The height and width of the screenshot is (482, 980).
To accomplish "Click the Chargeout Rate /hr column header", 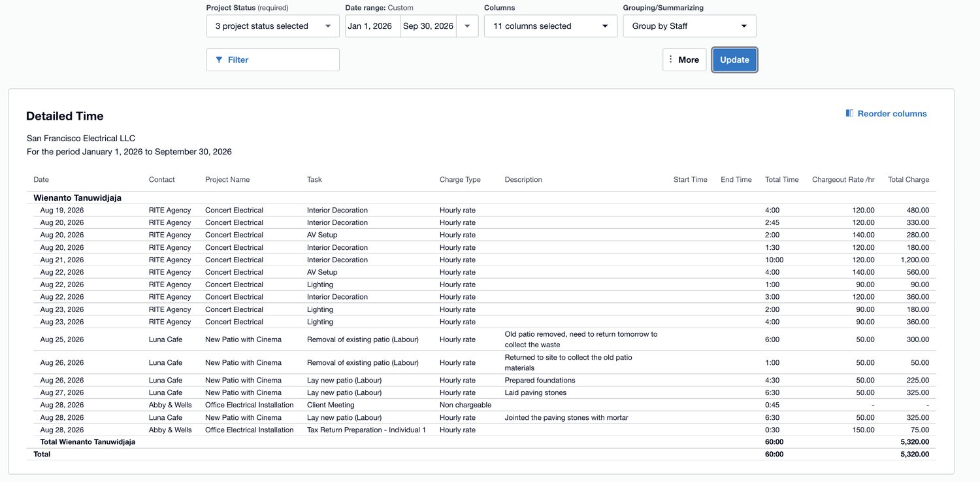I will click(x=843, y=179).
